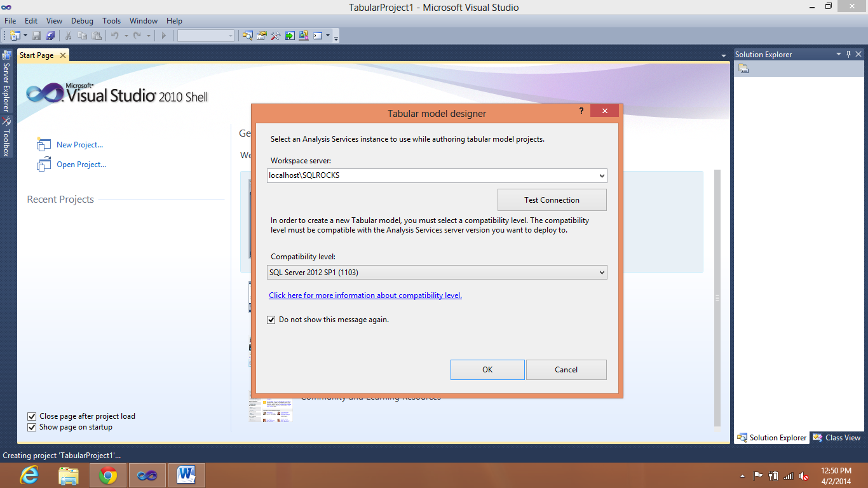This screenshot has height=488, width=868.
Task: Switch to the Class View tab
Action: pos(837,438)
